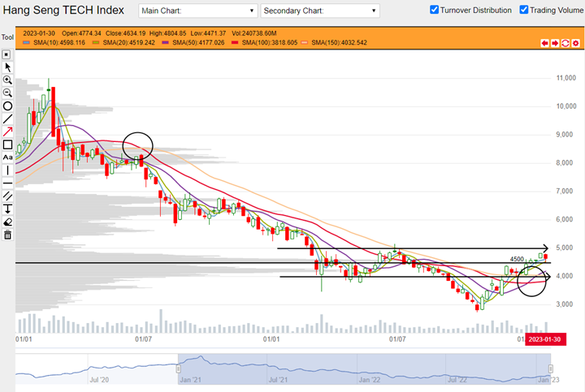This screenshot has width=585, height=392.
Task: Click the 2023-01-30 red date label
Action: coord(545,339)
